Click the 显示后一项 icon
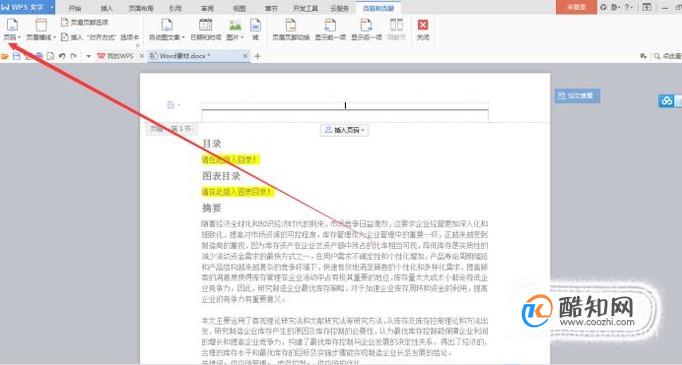Screen dimensions: 682x365 366,25
